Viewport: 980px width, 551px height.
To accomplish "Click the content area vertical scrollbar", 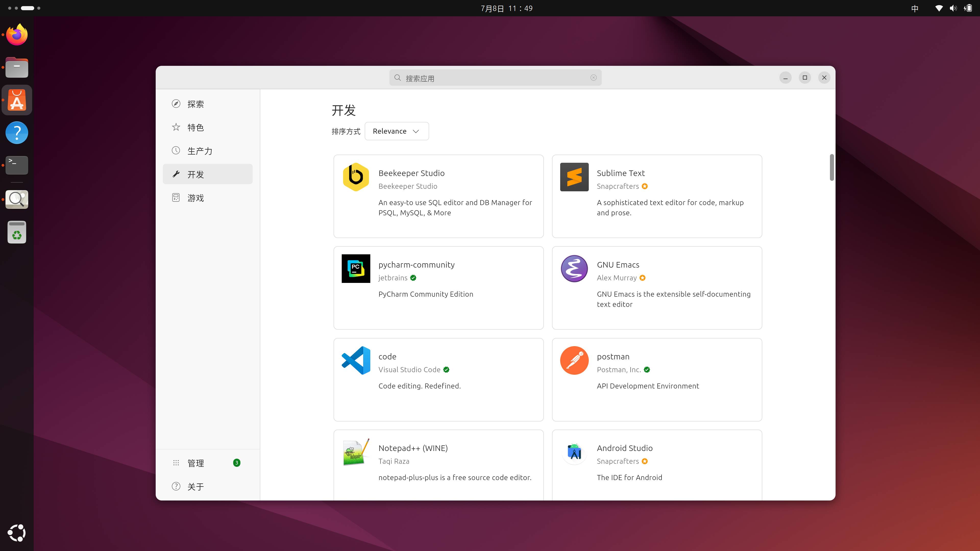I will click(832, 167).
